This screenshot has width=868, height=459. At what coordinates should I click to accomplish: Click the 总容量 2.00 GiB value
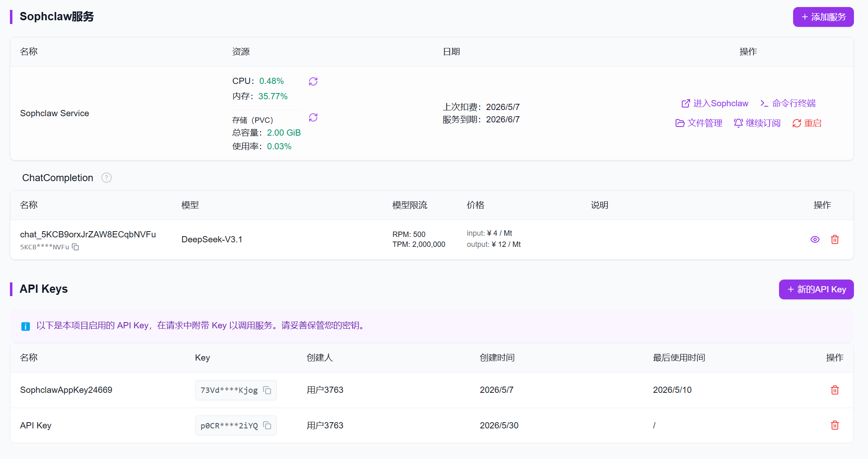pos(284,133)
